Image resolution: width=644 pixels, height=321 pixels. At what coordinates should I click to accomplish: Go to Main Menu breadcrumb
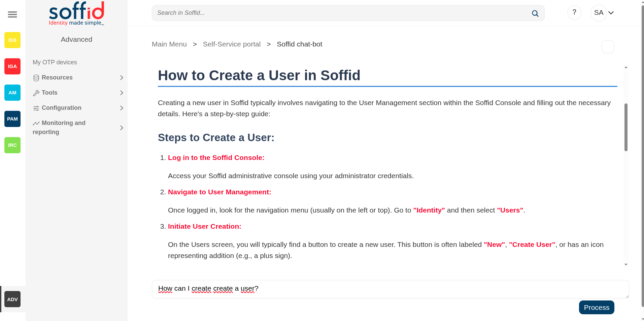pyautogui.click(x=169, y=44)
